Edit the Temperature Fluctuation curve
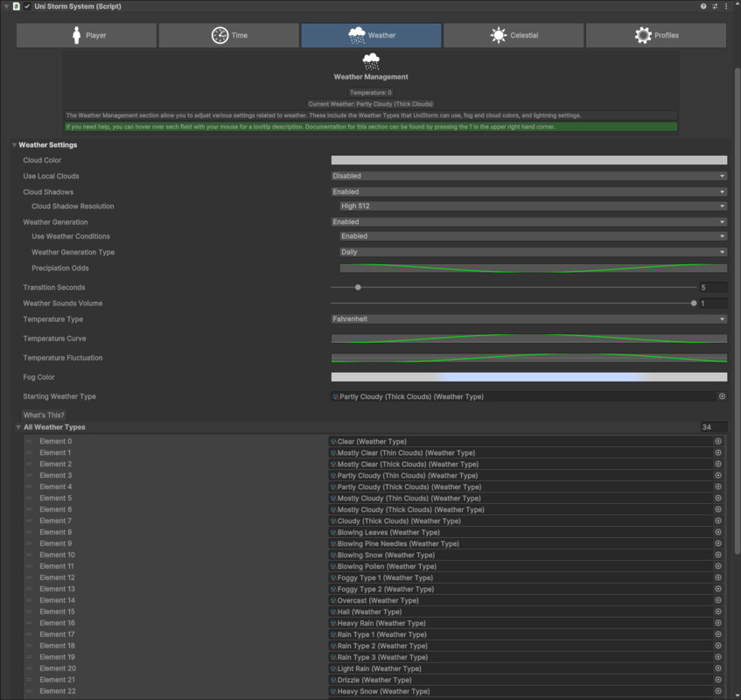741x700 pixels. tap(528, 358)
